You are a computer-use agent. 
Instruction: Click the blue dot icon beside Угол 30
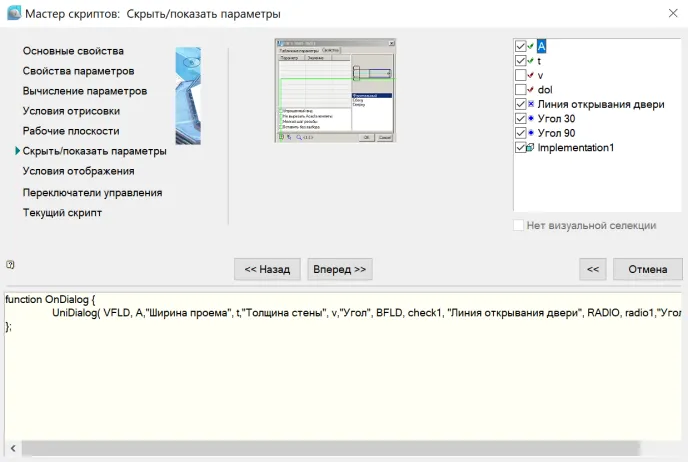[x=531, y=119]
